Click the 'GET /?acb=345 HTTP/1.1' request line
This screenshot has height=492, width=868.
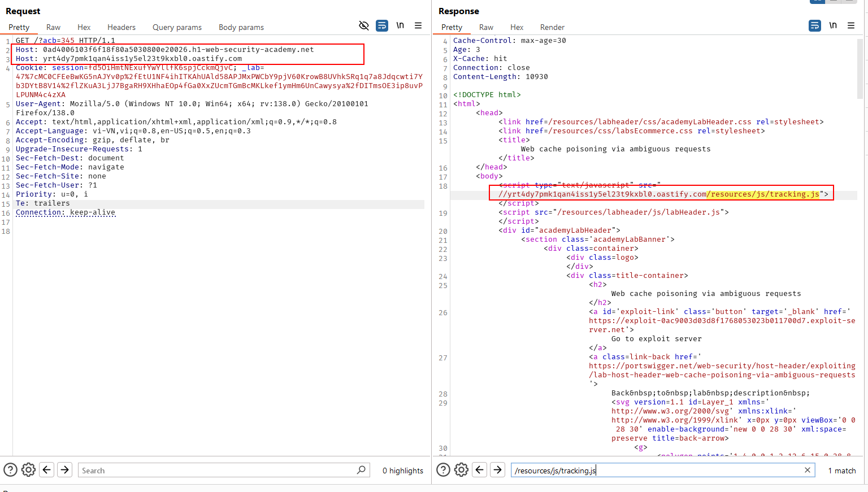(x=66, y=41)
